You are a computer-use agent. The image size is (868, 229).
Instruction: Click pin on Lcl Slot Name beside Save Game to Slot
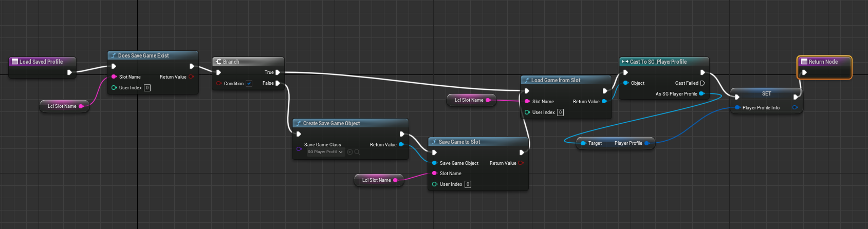[x=395, y=180]
